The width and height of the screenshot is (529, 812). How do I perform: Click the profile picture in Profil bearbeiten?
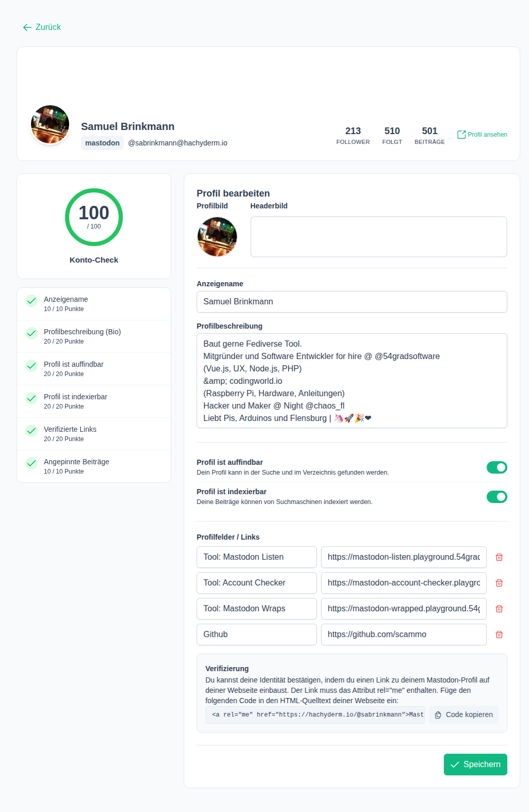pyautogui.click(x=217, y=237)
